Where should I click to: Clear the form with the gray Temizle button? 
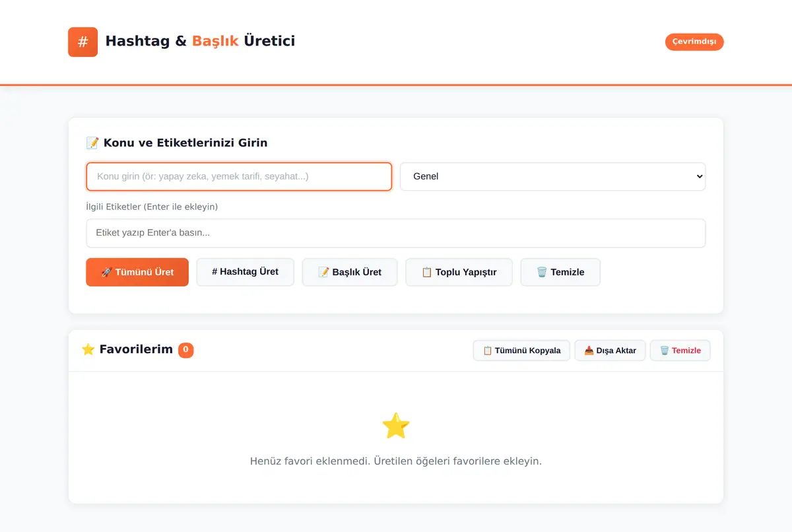pos(560,272)
